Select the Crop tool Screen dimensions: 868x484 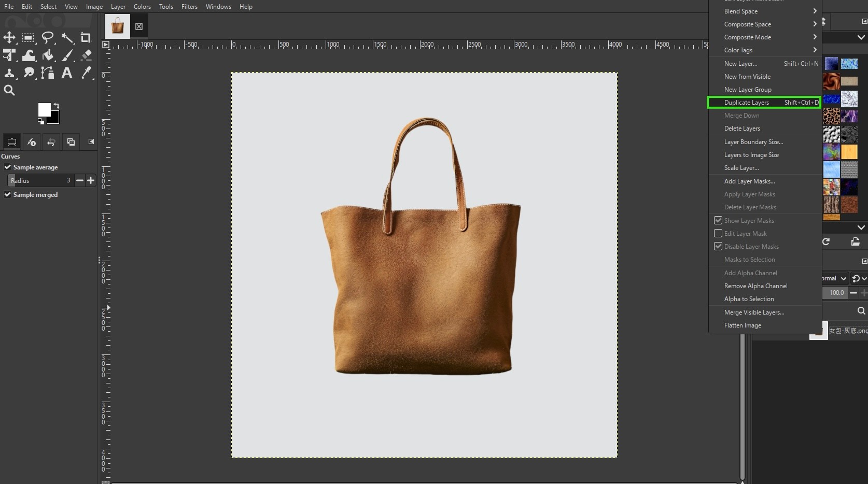pos(86,37)
